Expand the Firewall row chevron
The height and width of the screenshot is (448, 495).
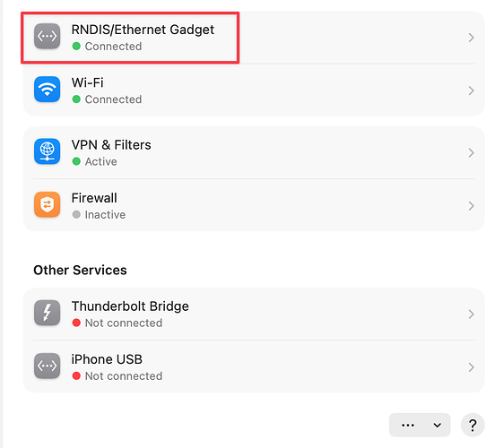click(471, 206)
